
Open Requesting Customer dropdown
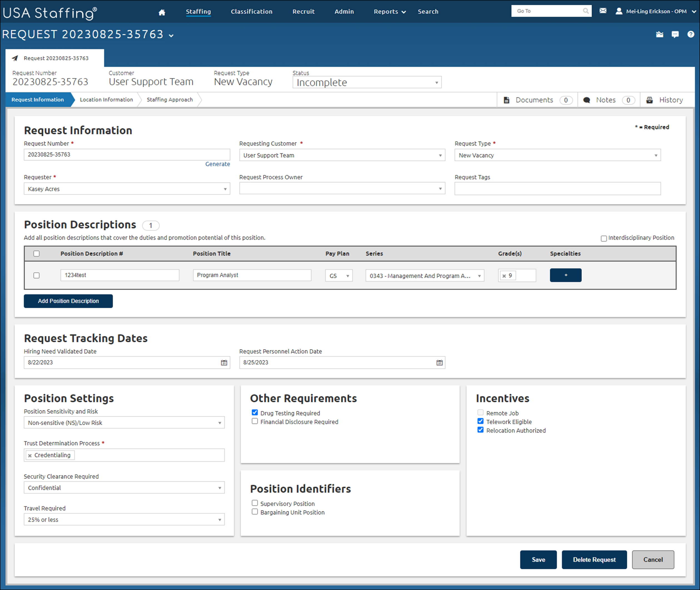tap(342, 155)
